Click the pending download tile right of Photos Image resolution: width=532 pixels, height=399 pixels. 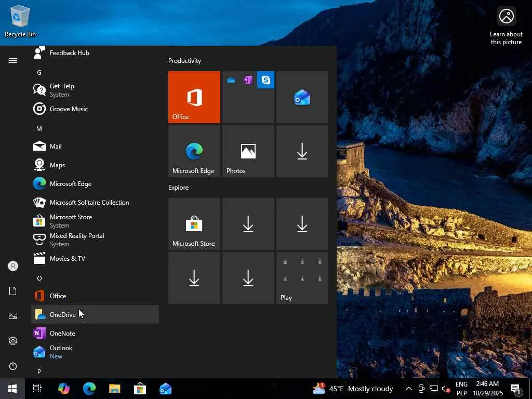[x=302, y=151]
